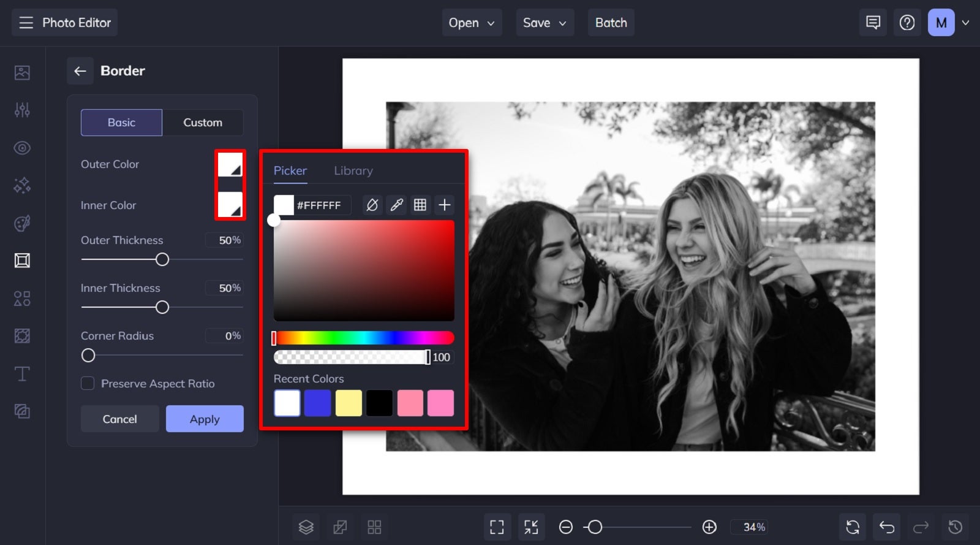Pick the last pink recent color swatch
980x545 pixels.
pyautogui.click(x=441, y=403)
